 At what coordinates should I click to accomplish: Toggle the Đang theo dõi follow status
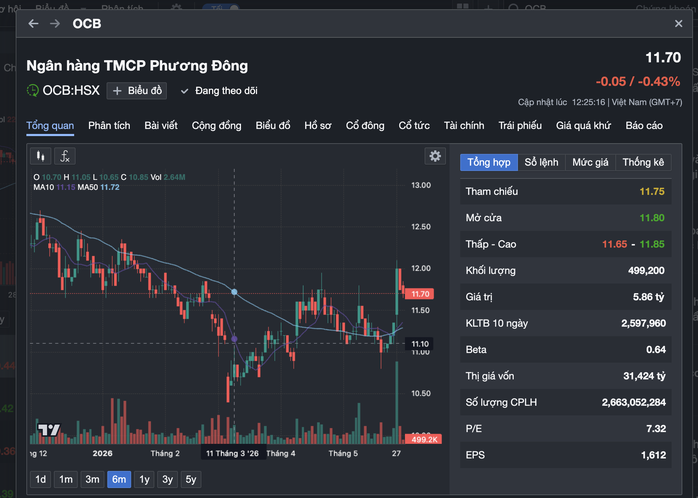[219, 91]
